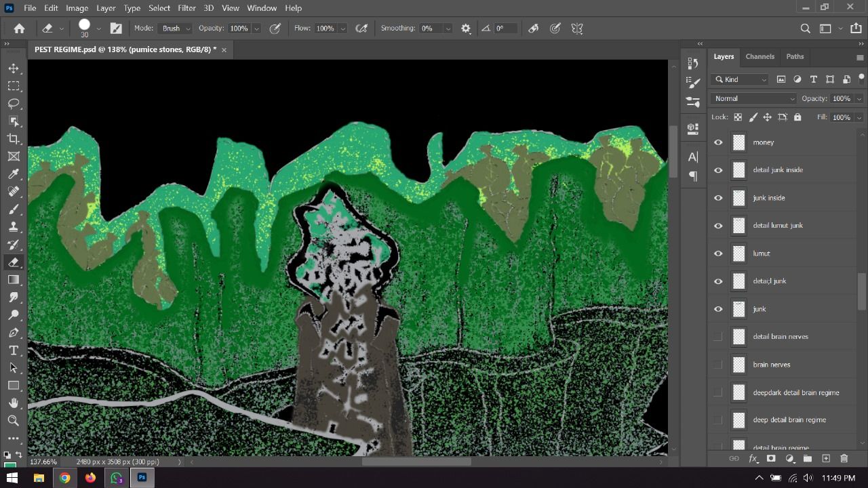
Task: Open the Image menu
Action: coord(77,7)
